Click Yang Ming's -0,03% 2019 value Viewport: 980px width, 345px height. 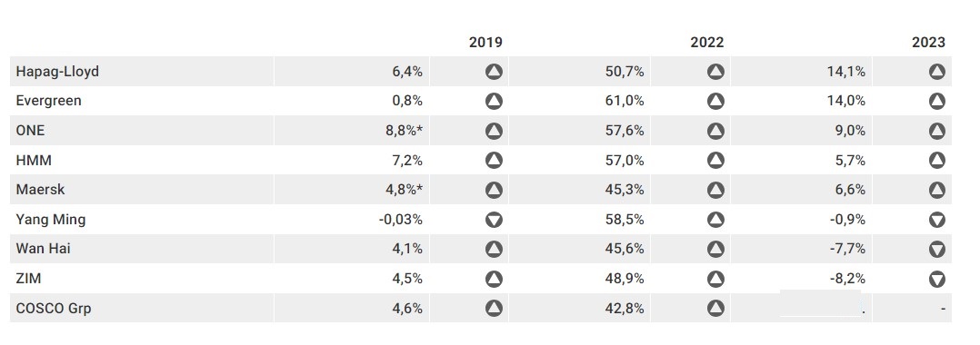[401, 220]
